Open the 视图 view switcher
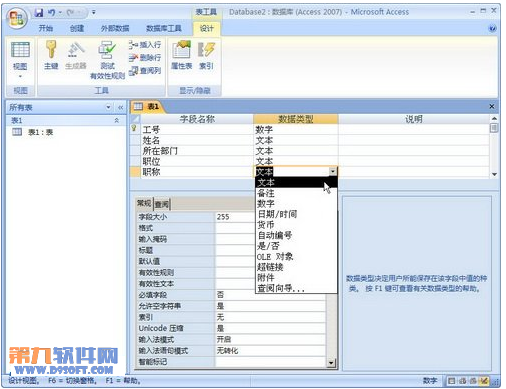 pyautogui.click(x=20, y=60)
